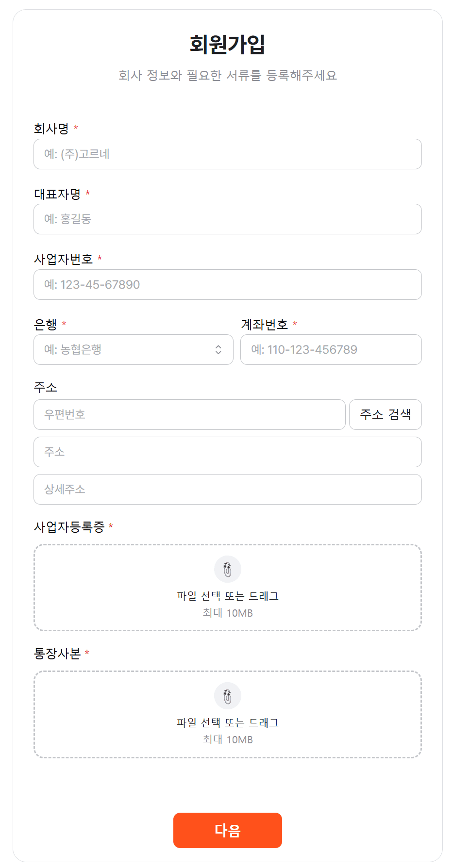Select the 대표자명 text field
The width and height of the screenshot is (453, 868).
click(227, 219)
